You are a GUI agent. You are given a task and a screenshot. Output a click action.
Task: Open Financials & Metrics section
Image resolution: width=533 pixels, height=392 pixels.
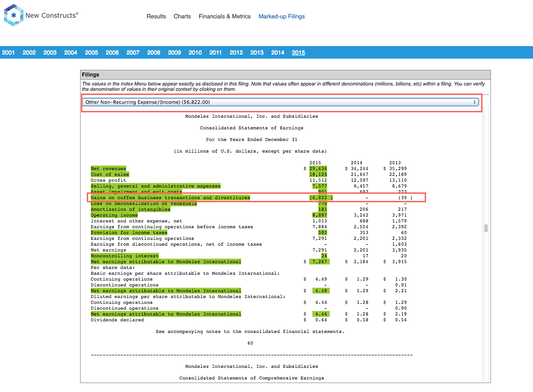click(224, 16)
